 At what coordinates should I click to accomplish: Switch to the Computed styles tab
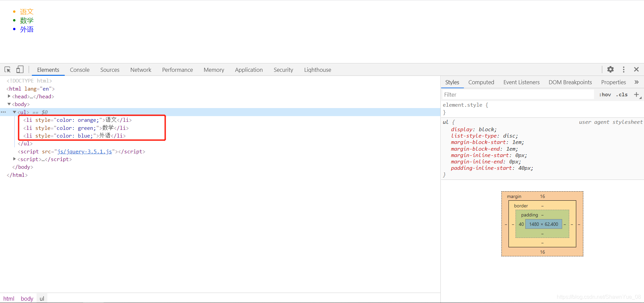click(x=481, y=82)
